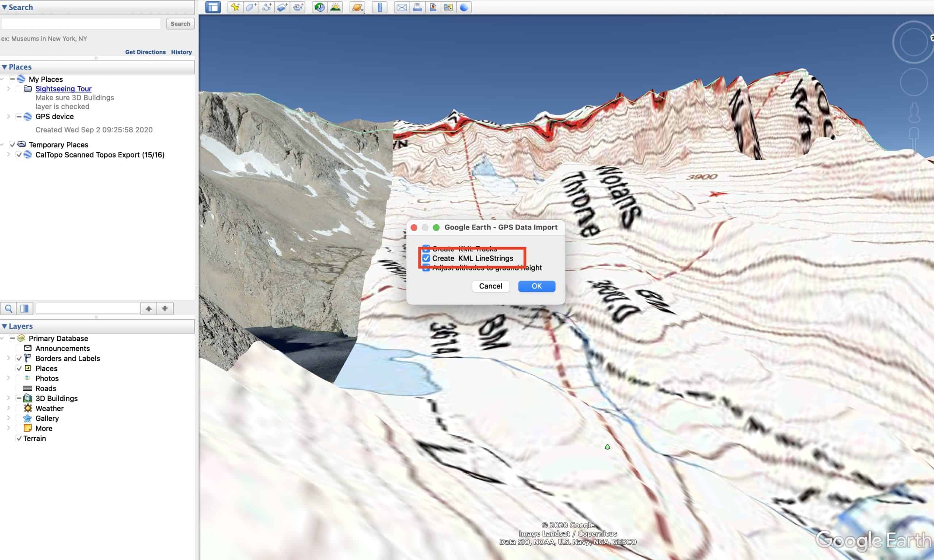Toggle the Places layer checkbox

pyautogui.click(x=19, y=368)
